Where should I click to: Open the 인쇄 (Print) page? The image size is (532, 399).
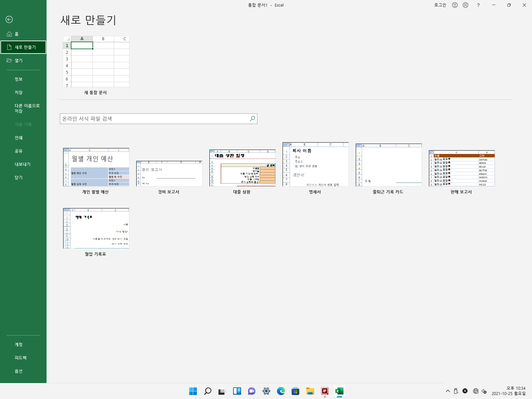coord(23,138)
